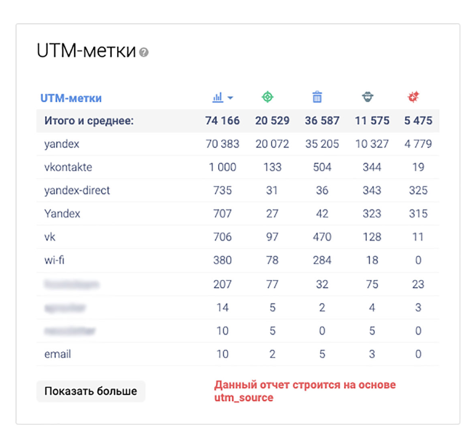Open the yandex-direct source entry
The width and height of the screenshot is (476, 448).
[x=77, y=190]
